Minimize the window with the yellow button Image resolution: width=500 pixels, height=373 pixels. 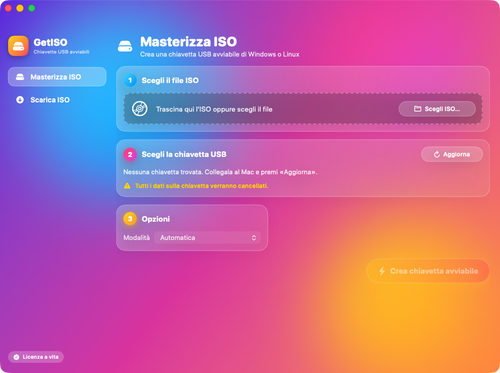(20, 8)
